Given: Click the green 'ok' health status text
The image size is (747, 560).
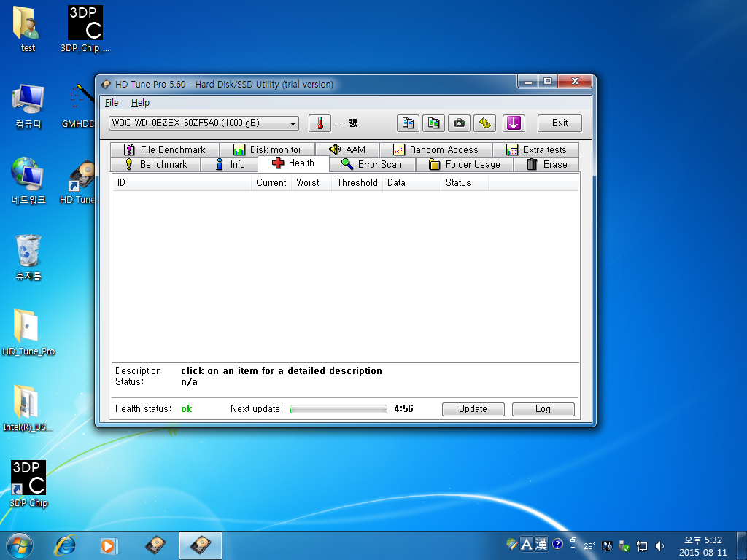Looking at the screenshot, I should coord(187,409).
